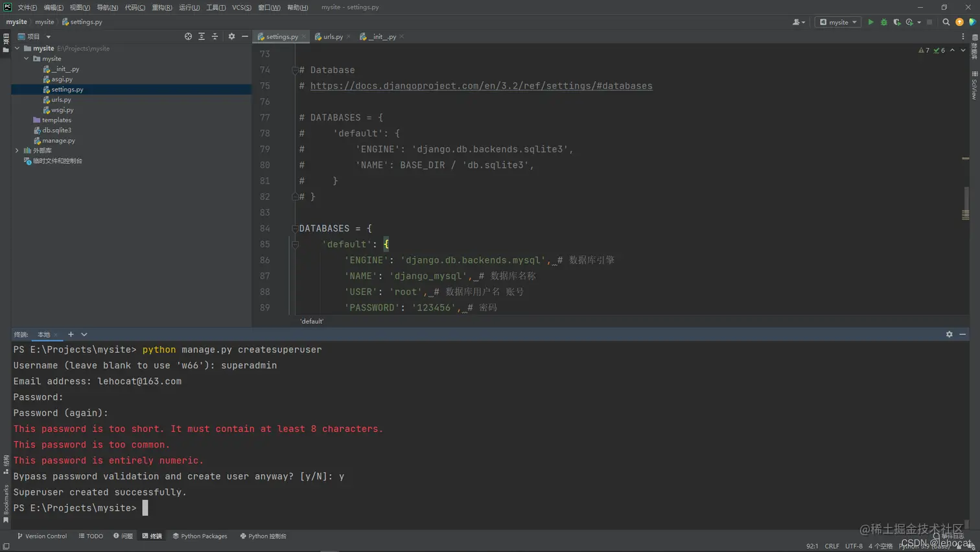Go to previous highlighted problem arrow
Image resolution: width=980 pixels, height=552 pixels.
tap(952, 50)
